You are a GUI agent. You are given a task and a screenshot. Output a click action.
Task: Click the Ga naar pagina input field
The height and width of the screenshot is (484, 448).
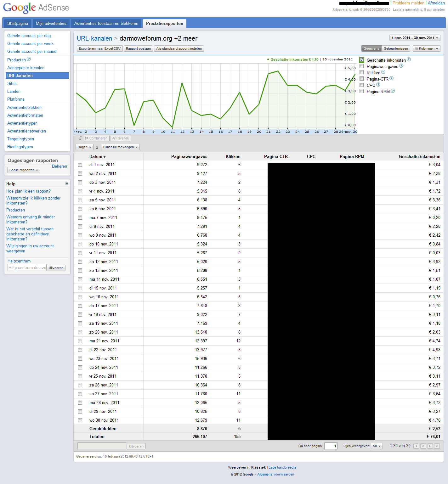pyautogui.click(x=331, y=446)
